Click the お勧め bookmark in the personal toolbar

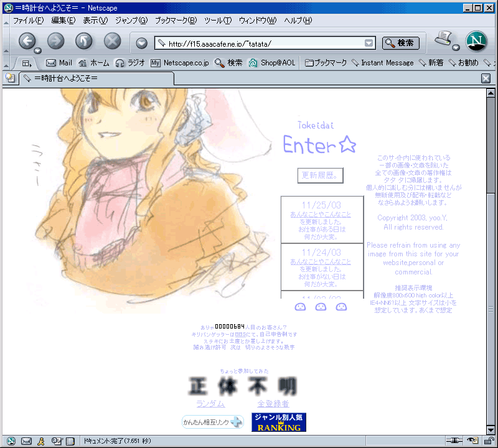(x=464, y=63)
